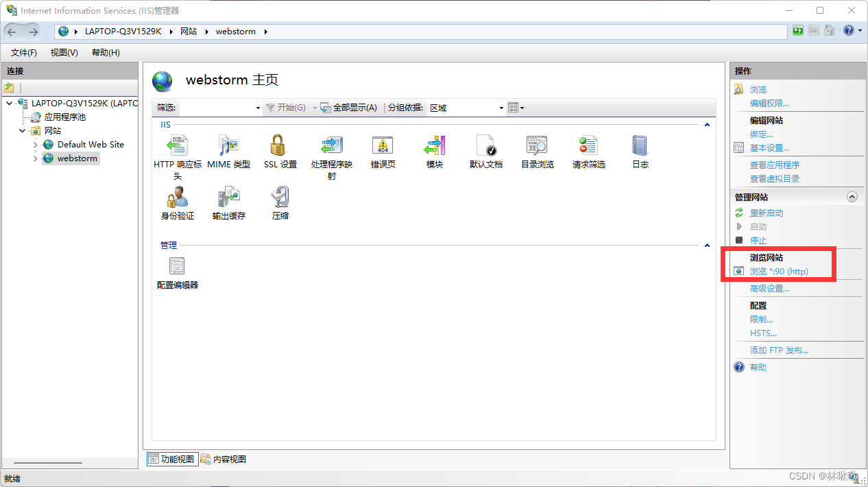The image size is (868, 487).
Task: Click the 全部显示(A) toolbar button
Action: pyautogui.click(x=349, y=108)
